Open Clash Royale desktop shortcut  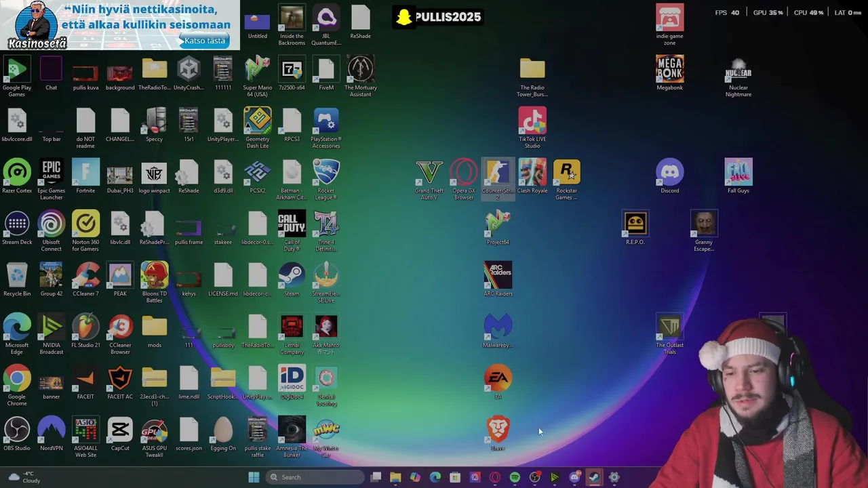(532, 178)
